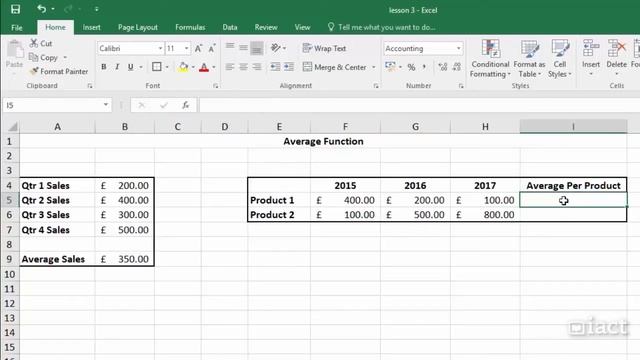Toggle Center alignment

[243, 67]
